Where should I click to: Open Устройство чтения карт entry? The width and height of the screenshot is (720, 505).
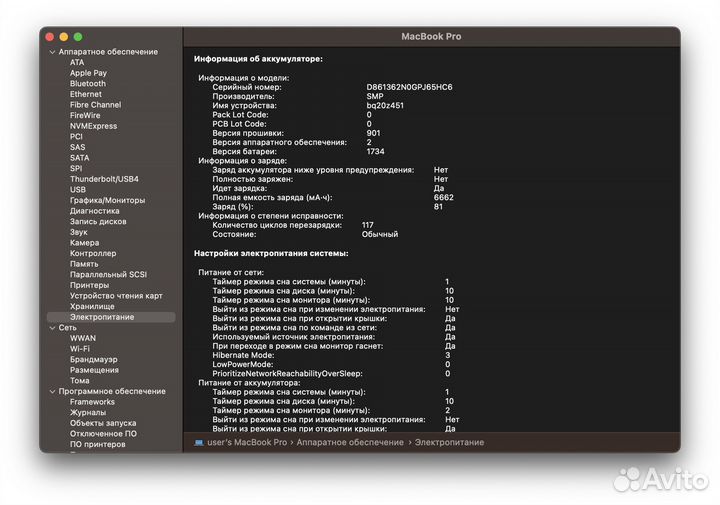[x=116, y=296]
